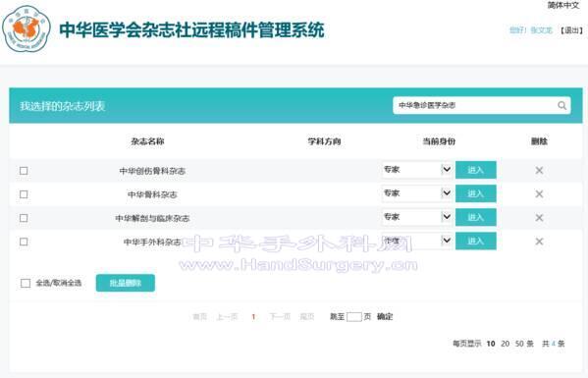588x378 pixels.
Task: Click journal name 中华创伤骨科杂志
Action: (152, 171)
